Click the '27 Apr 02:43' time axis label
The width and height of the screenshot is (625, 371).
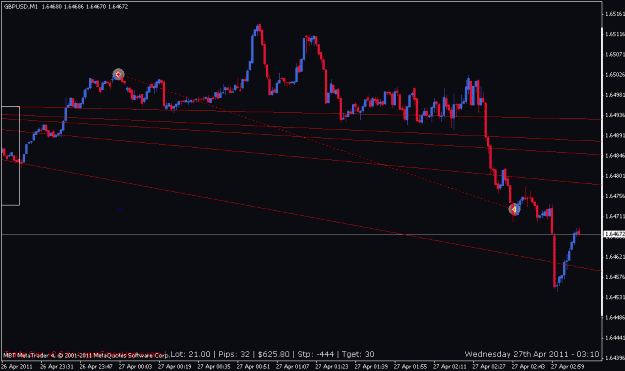[528, 366]
